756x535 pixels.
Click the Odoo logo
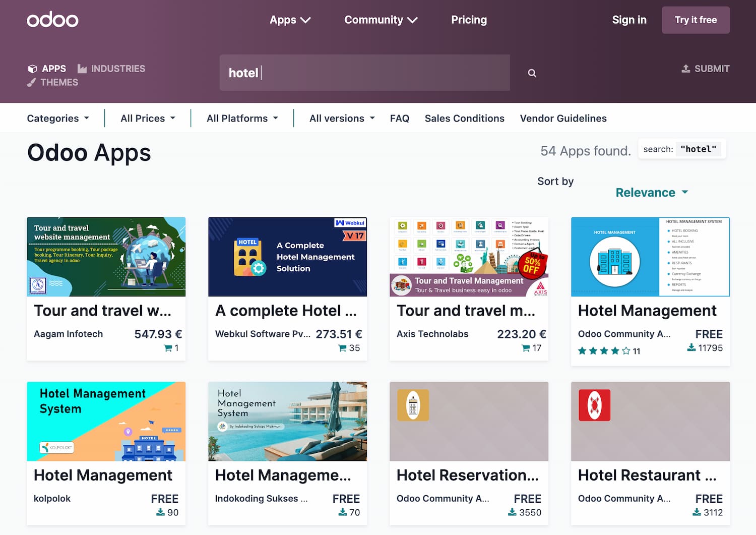coord(52,20)
